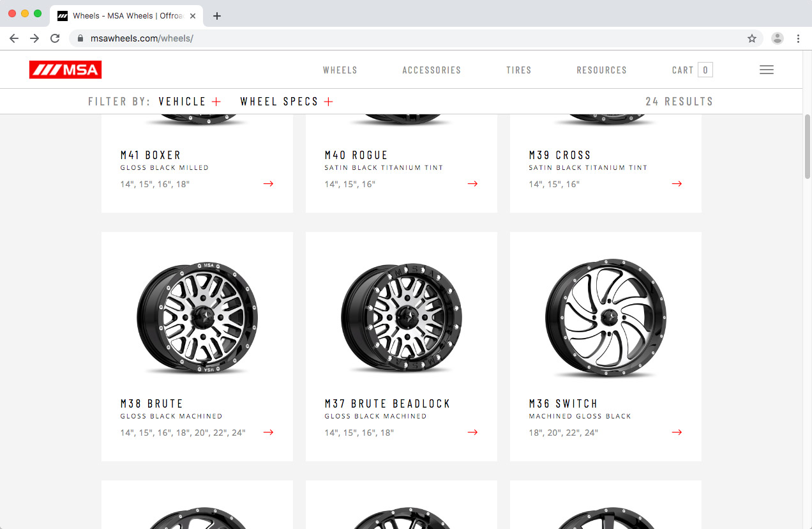The width and height of the screenshot is (812, 529).
Task: Click M38 Brute Gloss Black Machined text
Action: pyautogui.click(x=171, y=417)
